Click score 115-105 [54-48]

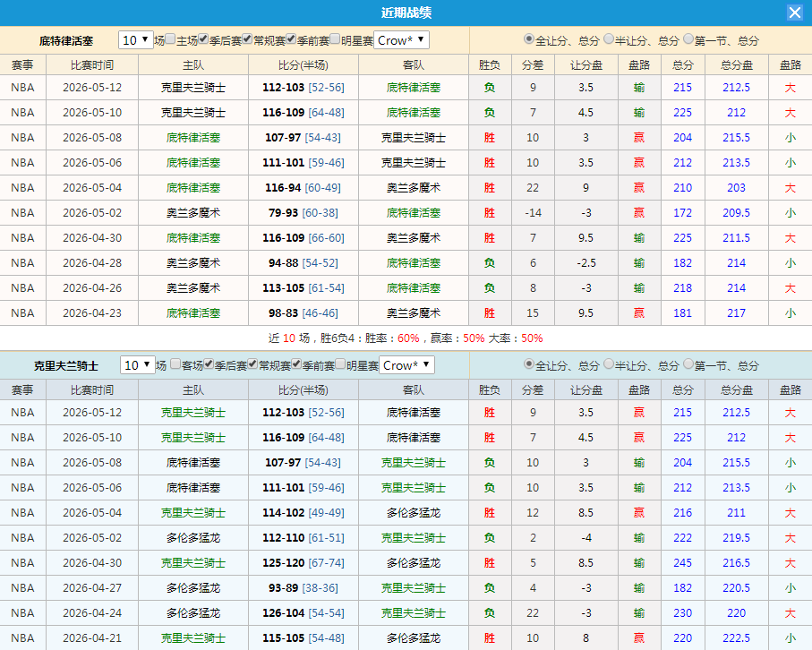pyautogui.click(x=303, y=638)
